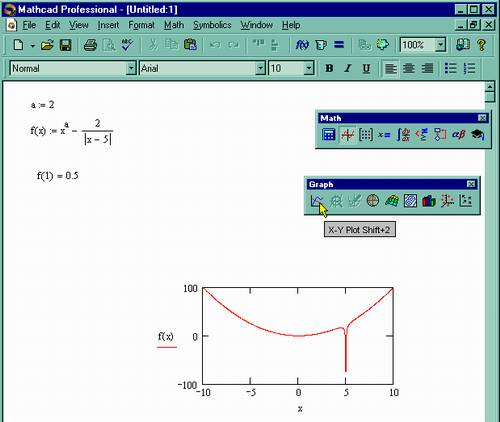500x422 pixels.
Task: Open the Programming palette in Math toolbar
Action: 440,135
